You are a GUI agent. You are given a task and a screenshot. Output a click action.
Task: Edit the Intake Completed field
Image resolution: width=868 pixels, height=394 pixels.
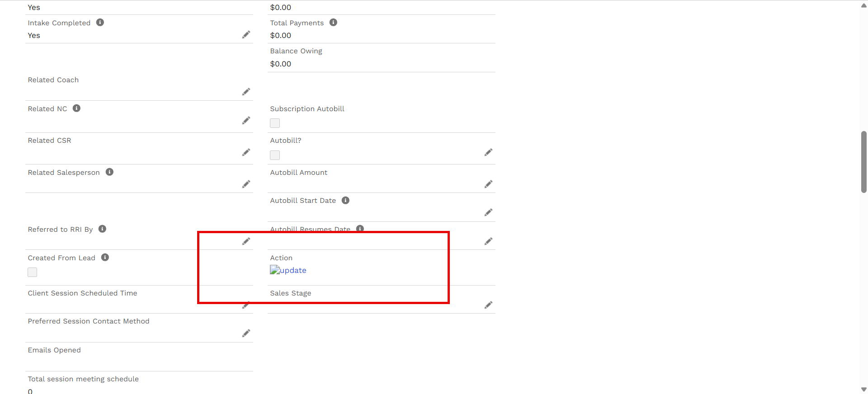click(246, 35)
